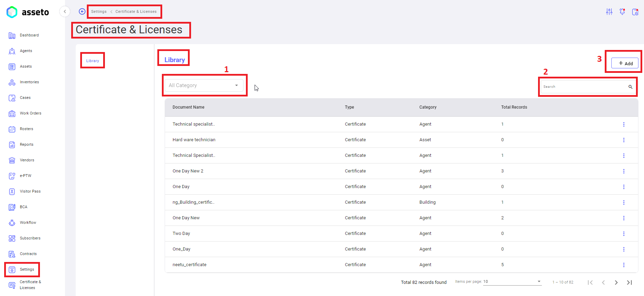Open the Work Orders icon
644x296 pixels.
(12, 113)
